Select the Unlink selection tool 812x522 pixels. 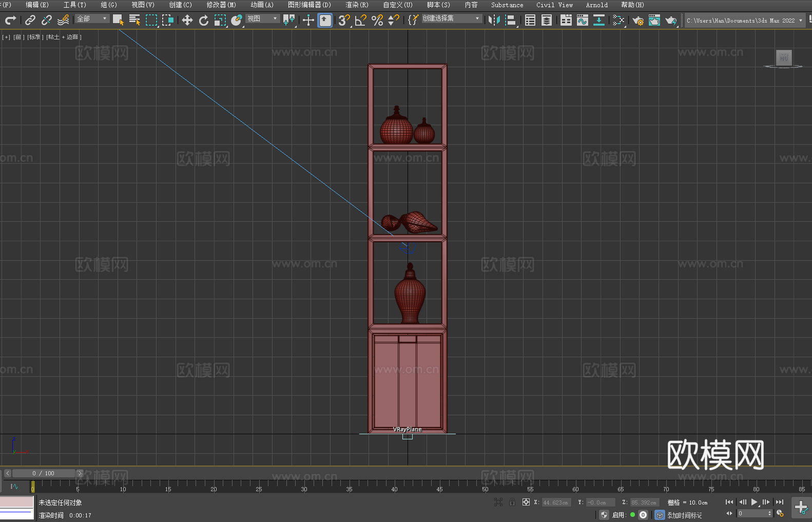pyautogui.click(x=47, y=20)
